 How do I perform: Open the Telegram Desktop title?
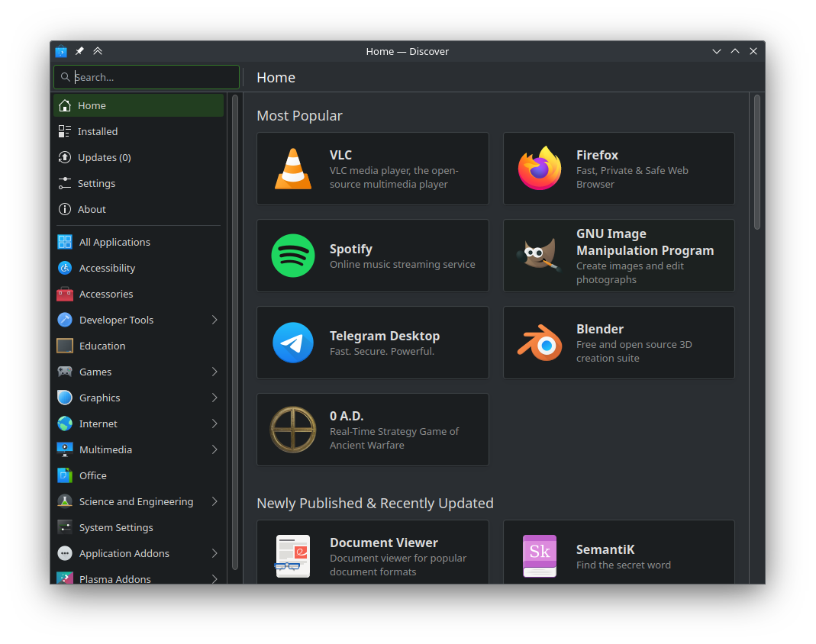coord(385,336)
